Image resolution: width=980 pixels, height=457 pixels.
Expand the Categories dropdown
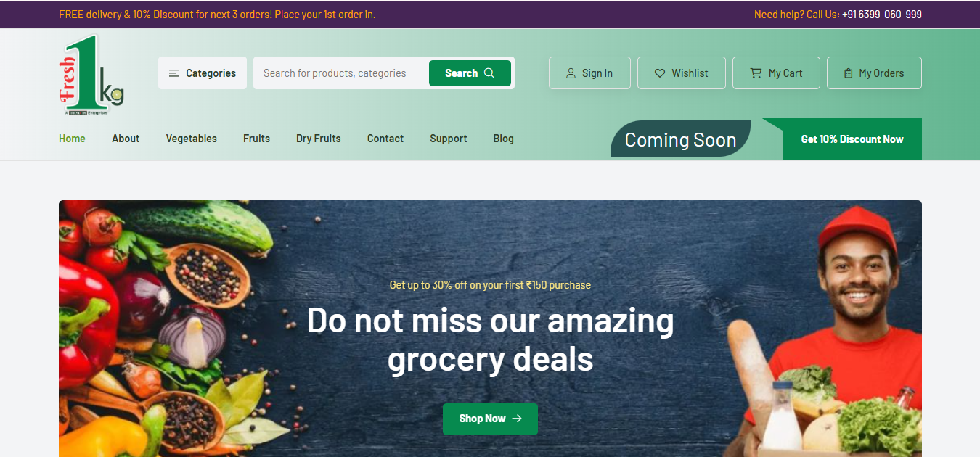coord(203,73)
